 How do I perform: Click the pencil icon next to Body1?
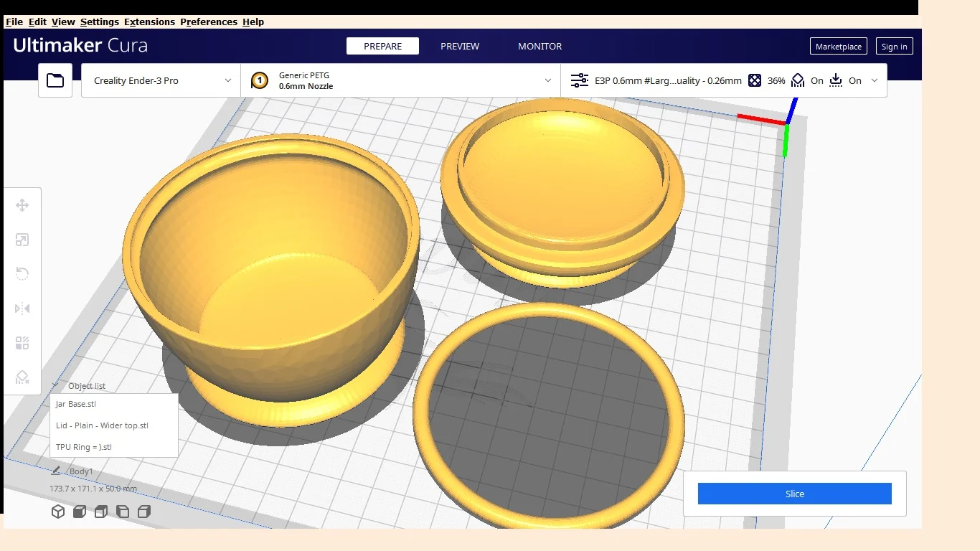(x=56, y=471)
